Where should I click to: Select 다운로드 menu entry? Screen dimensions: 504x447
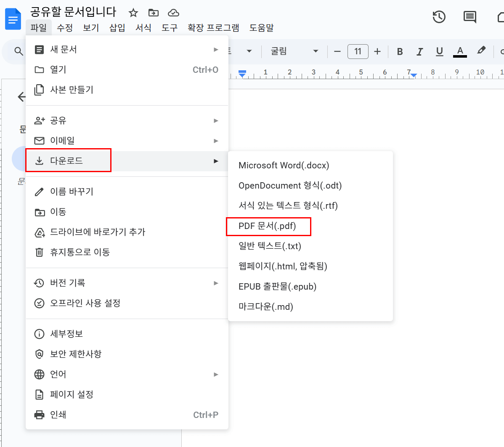pos(127,161)
